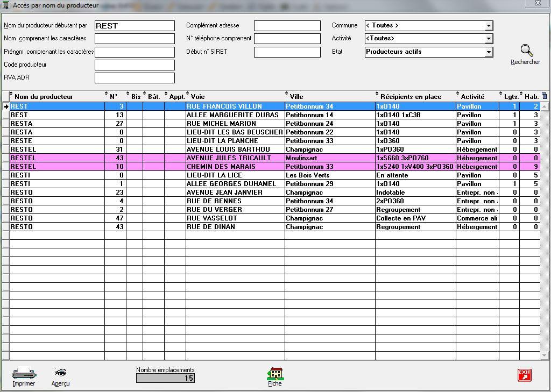The height and width of the screenshot is (392, 551).
Task: Expand the Etat dropdown showing Producteurs actifs
Action: pyautogui.click(x=488, y=52)
